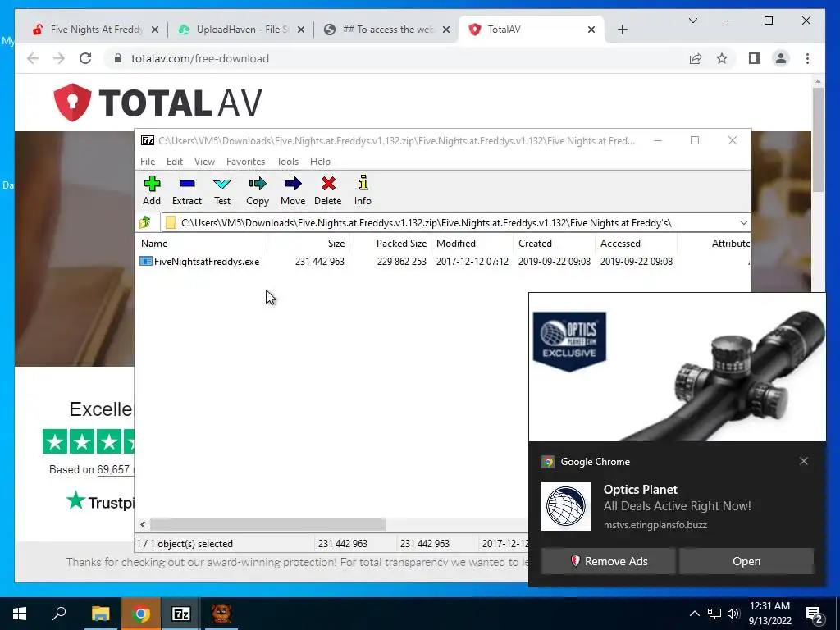The width and height of the screenshot is (840, 630).
Task: Sort by the Size column header
Action: tap(308, 243)
